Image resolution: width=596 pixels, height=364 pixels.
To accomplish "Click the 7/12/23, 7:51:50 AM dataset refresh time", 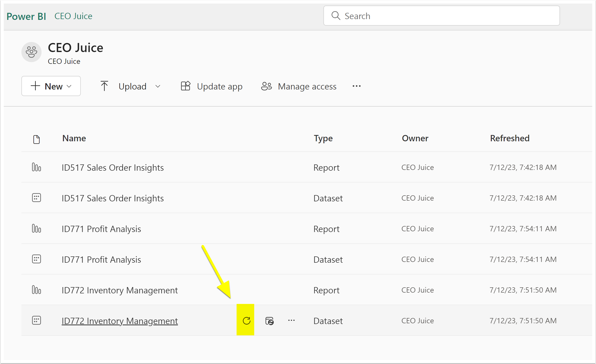I will [x=523, y=321].
